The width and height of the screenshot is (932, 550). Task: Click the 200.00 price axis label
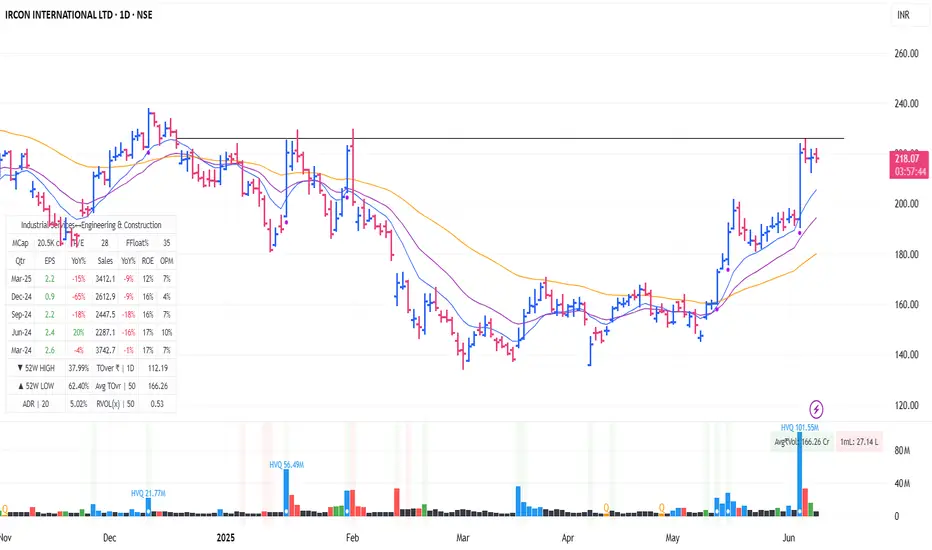click(906, 204)
